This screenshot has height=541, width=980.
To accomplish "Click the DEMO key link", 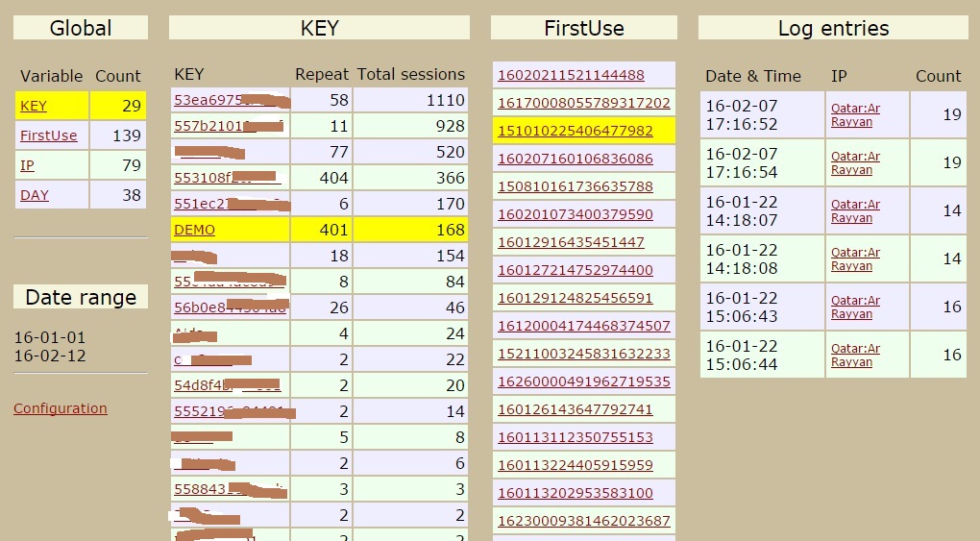I will tap(194, 230).
